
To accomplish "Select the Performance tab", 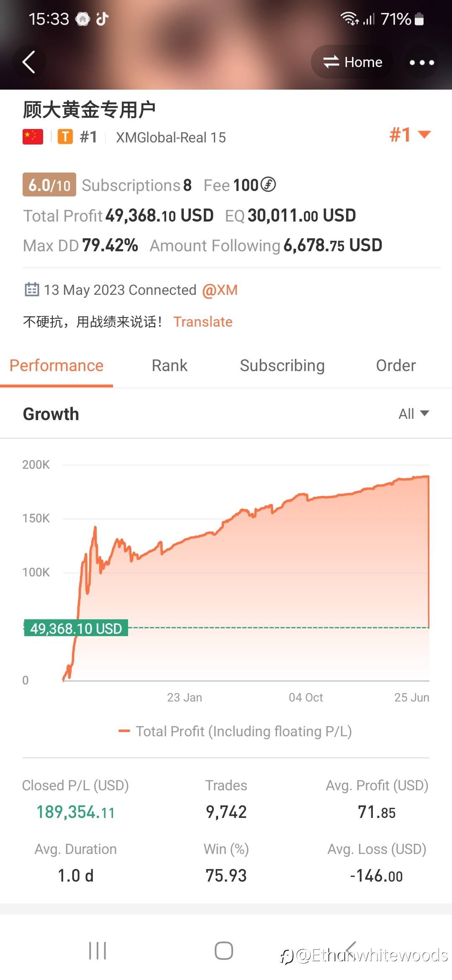I will point(56,366).
